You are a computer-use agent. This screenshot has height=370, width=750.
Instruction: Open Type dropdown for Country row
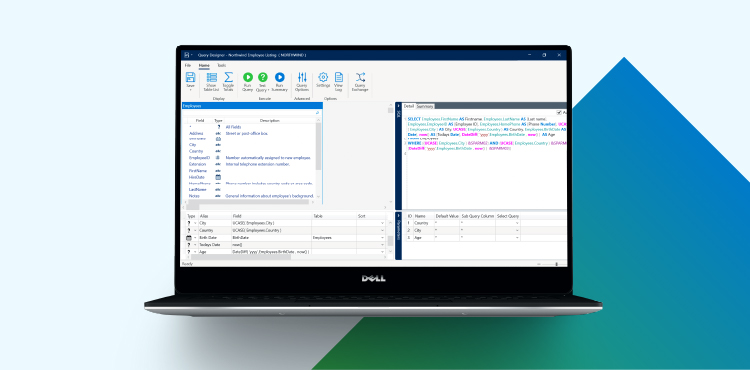pyautogui.click(x=195, y=230)
